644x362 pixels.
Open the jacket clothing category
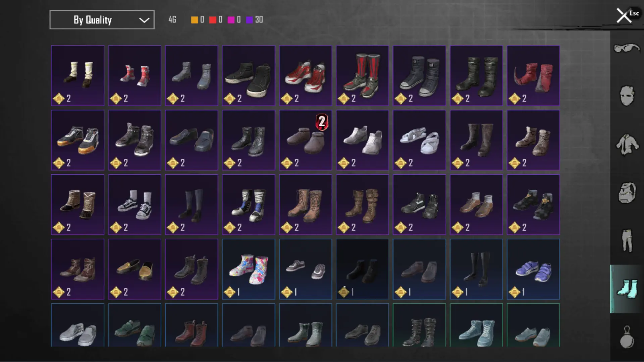click(x=627, y=144)
